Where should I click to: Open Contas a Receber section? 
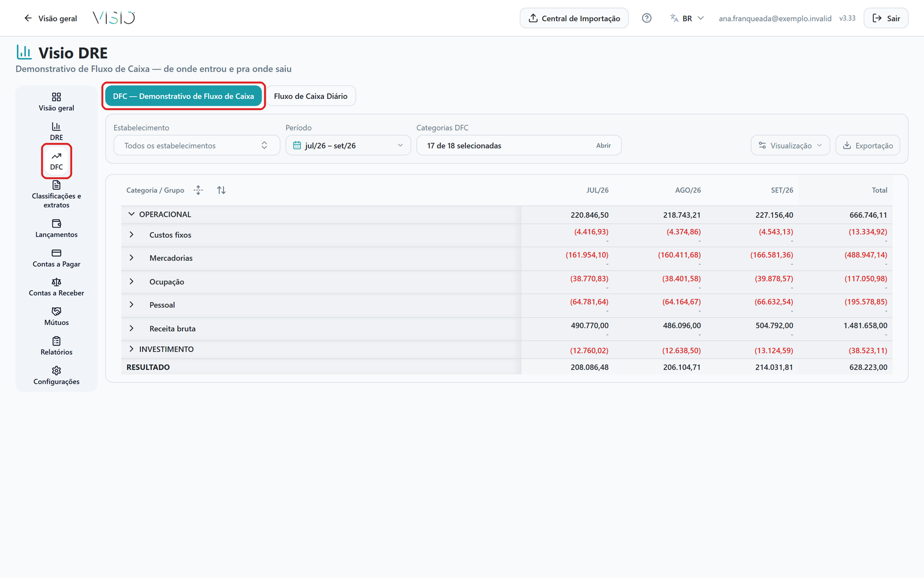point(56,287)
